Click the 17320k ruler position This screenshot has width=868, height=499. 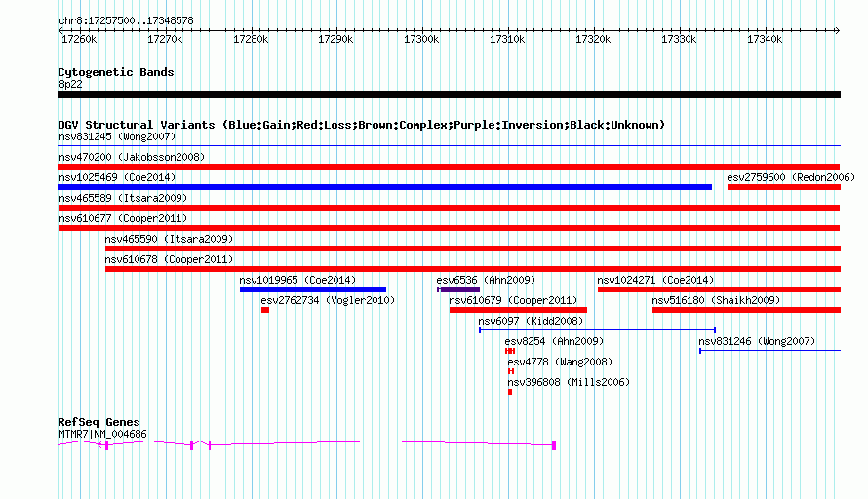coord(593,39)
